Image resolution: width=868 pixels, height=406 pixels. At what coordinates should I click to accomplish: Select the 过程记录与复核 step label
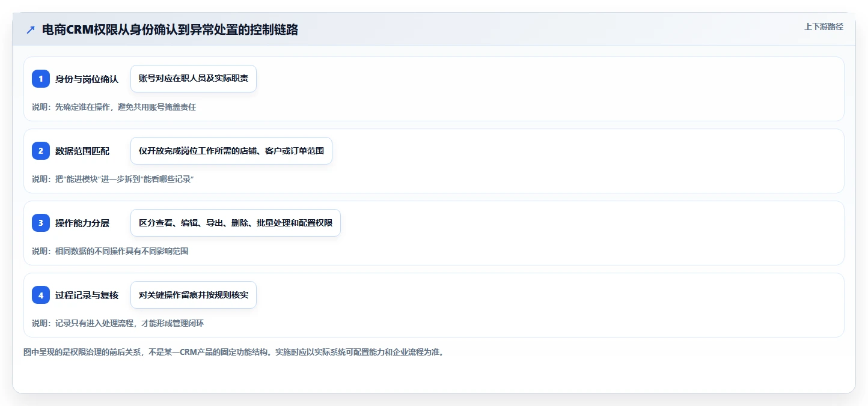click(x=87, y=295)
